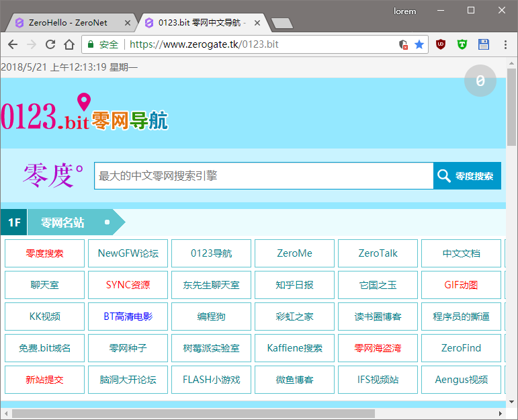Visit the 聊天室 link

tap(44, 285)
